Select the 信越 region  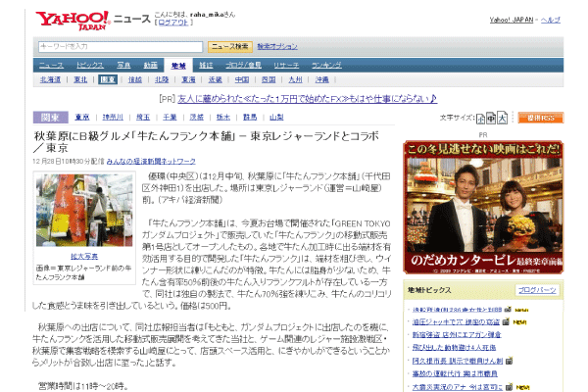click(135, 79)
